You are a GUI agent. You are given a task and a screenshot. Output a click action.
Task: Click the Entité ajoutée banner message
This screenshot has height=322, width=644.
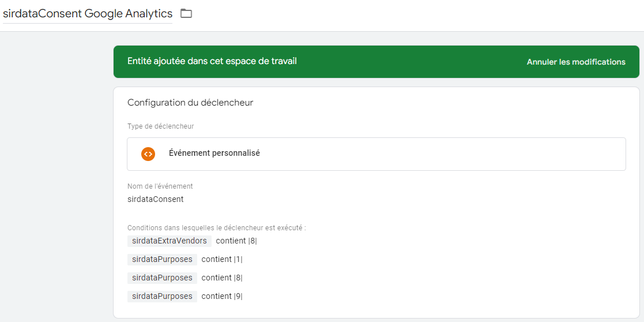pos(212,61)
